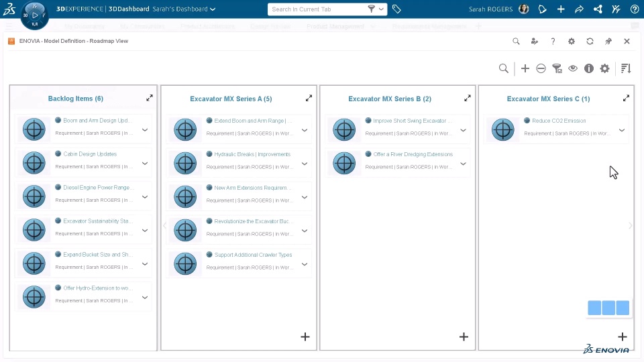Open Offer a River Dredging Extensions title
644x362 pixels.
click(413, 154)
